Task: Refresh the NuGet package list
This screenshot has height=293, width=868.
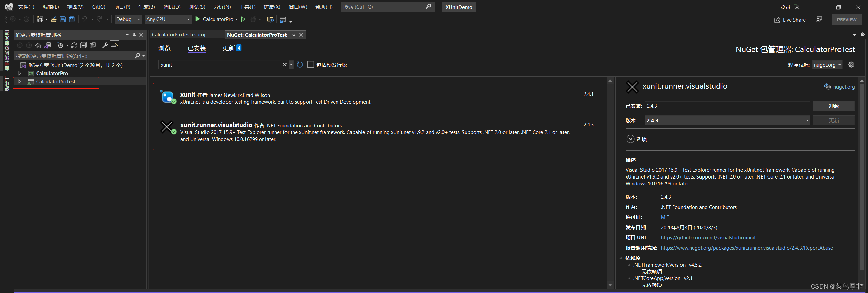Action: [x=300, y=65]
